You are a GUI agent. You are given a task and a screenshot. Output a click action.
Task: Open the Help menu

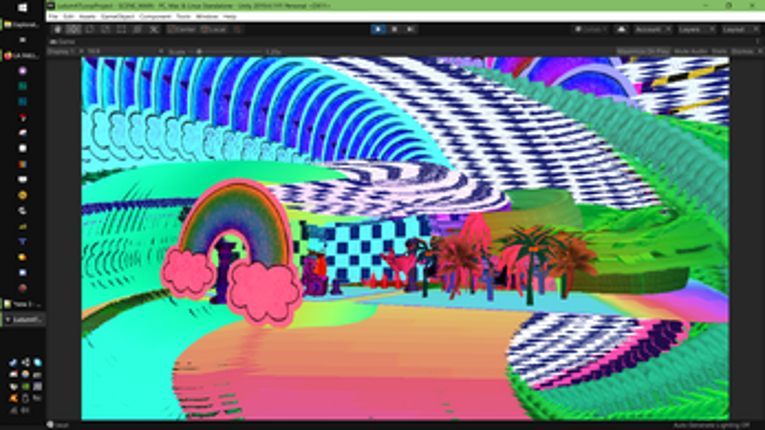point(229,17)
